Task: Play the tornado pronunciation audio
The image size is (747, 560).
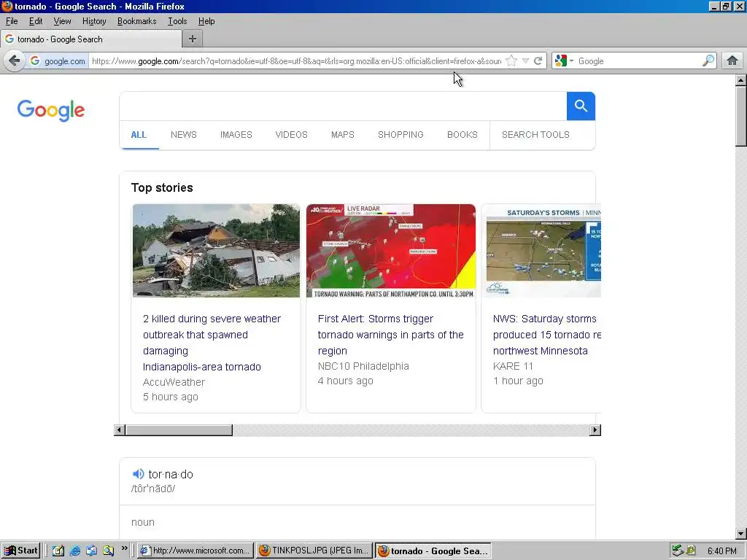Action: tap(138, 474)
